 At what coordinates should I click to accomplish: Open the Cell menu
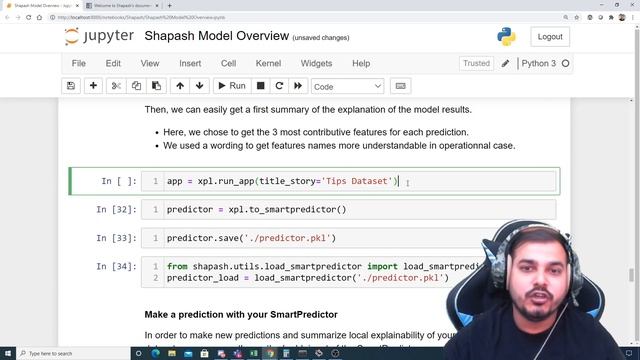coord(228,63)
